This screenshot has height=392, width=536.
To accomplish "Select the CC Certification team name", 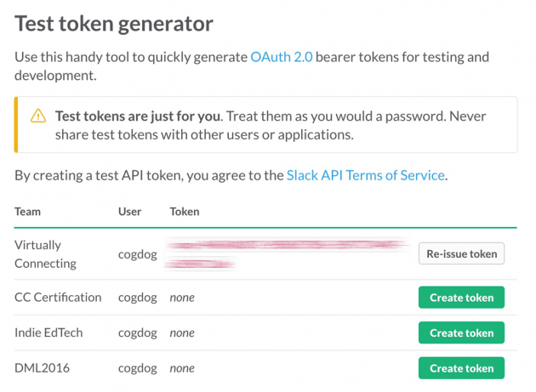I will (x=58, y=298).
